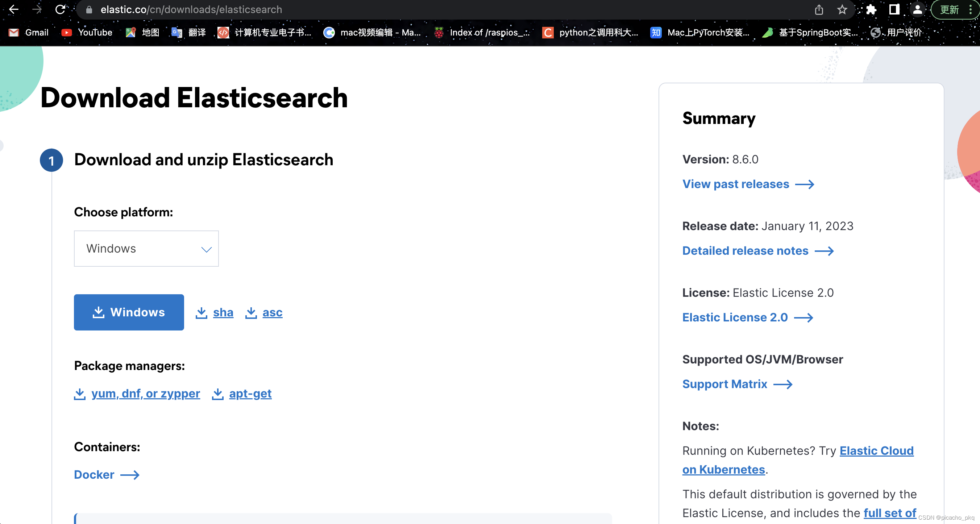Download the asc signature file

(x=272, y=313)
